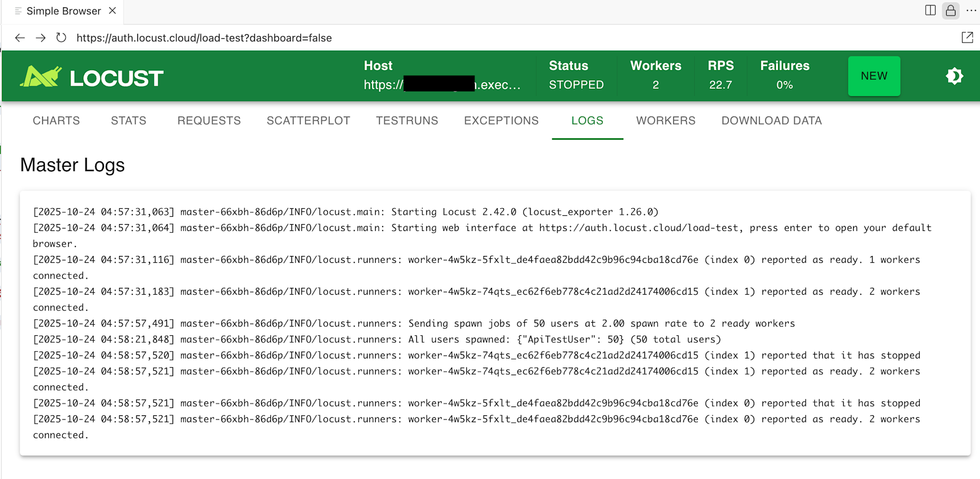Open the DOWNLOAD DATA tab
This screenshot has width=980, height=479.
coord(771,121)
